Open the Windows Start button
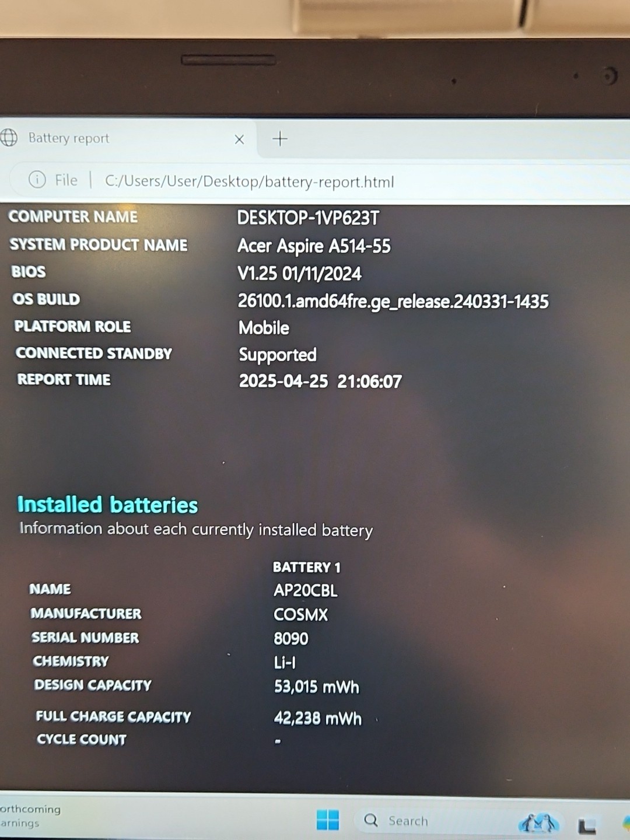630x840 pixels. [x=328, y=820]
